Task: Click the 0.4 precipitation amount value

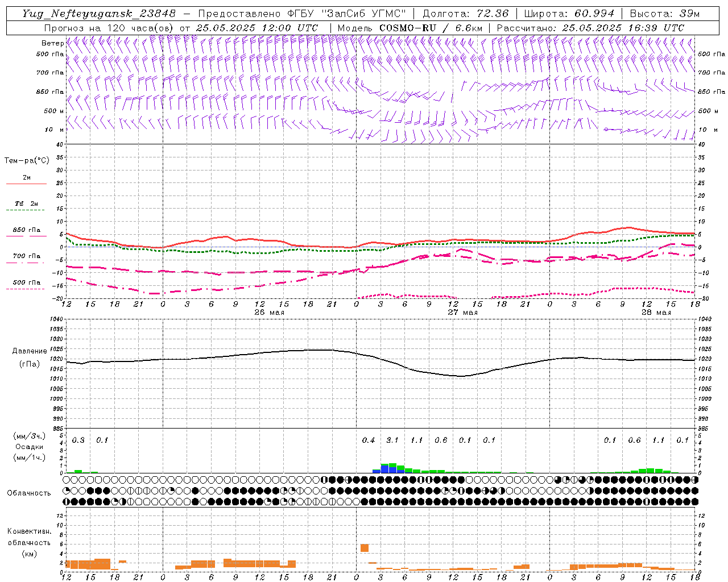Action: tap(369, 440)
